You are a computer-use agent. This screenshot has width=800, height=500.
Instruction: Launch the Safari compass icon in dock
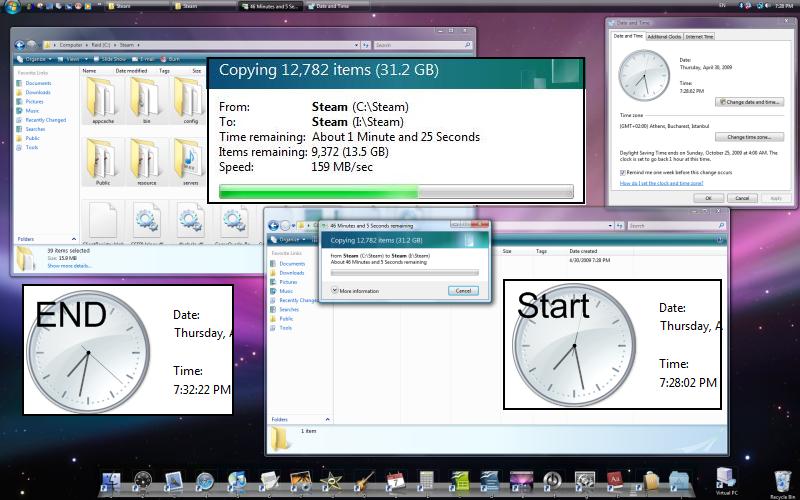pos(205,481)
